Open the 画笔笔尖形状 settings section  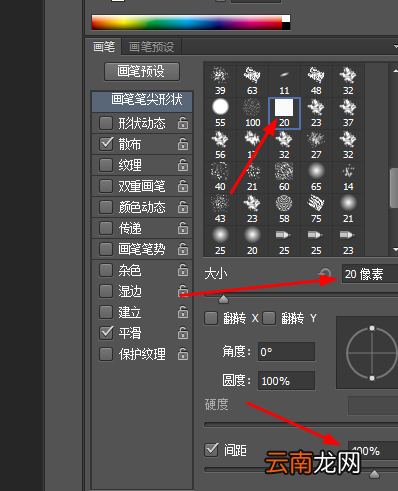click(x=142, y=101)
